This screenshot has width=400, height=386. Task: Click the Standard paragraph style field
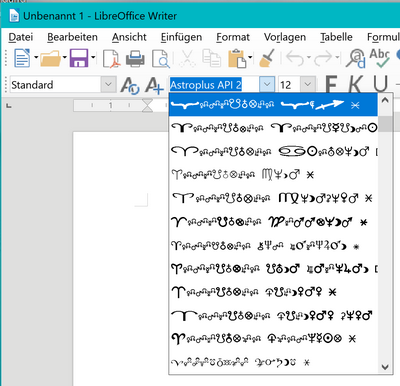click(55, 85)
